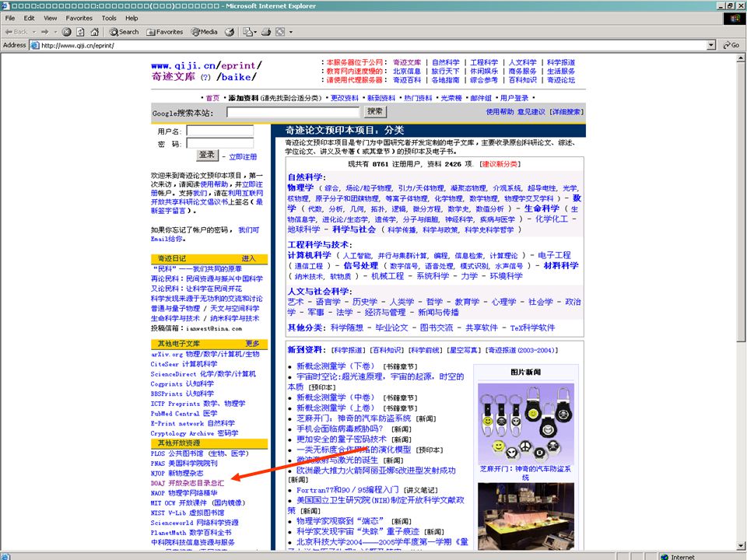Open the Edit menu
The width and height of the screenshot is (747, 560).
29,18
